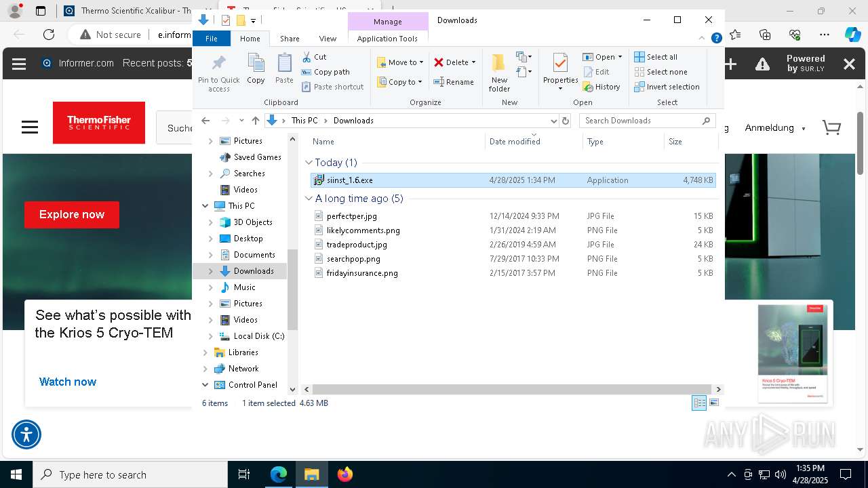
Task: Click Select none in ribbon
Action: (x=660, y=72)
